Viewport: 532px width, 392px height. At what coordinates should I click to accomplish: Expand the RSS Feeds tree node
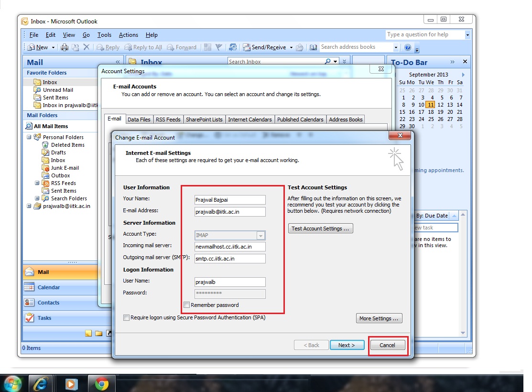click(x=37, y=183)
